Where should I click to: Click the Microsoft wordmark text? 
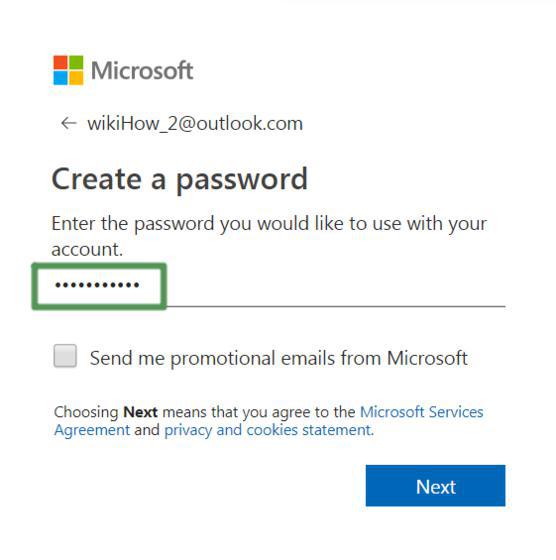(x=142, y=70)
